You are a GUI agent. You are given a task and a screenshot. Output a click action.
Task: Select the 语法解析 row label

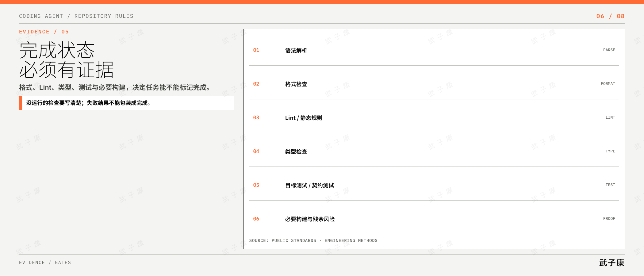click(x=296, y=50)
